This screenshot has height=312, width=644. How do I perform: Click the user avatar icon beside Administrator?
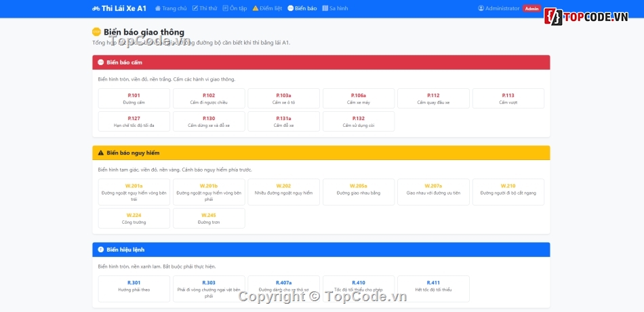481,8
